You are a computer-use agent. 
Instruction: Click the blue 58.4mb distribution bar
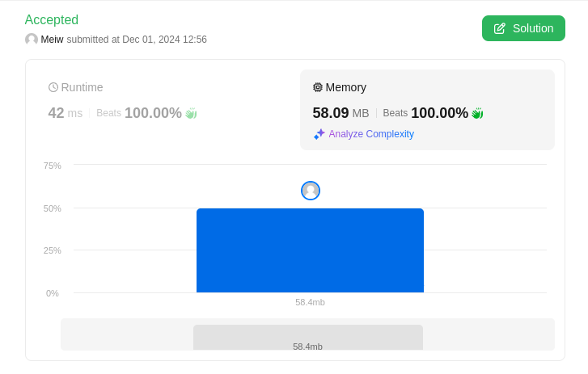tap(310, 250)
